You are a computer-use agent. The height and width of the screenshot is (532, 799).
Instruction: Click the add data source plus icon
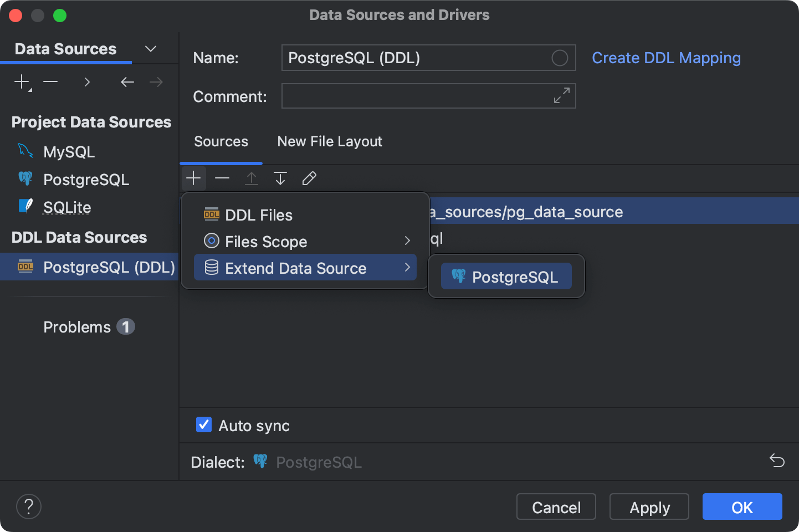point(21,81)
